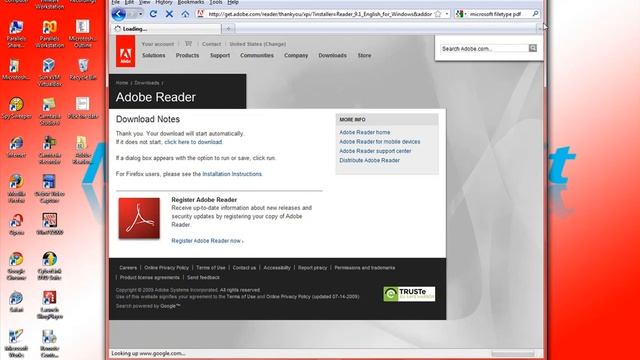Click United States (Change) region link
Viewport: 640px width, 360px height.
coord(258,44)
